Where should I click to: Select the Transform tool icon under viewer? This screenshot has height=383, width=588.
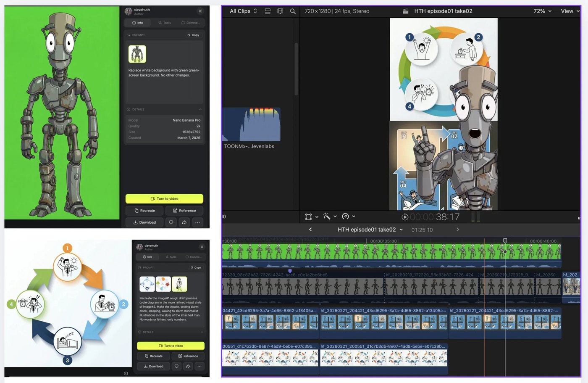coord(308,217)
